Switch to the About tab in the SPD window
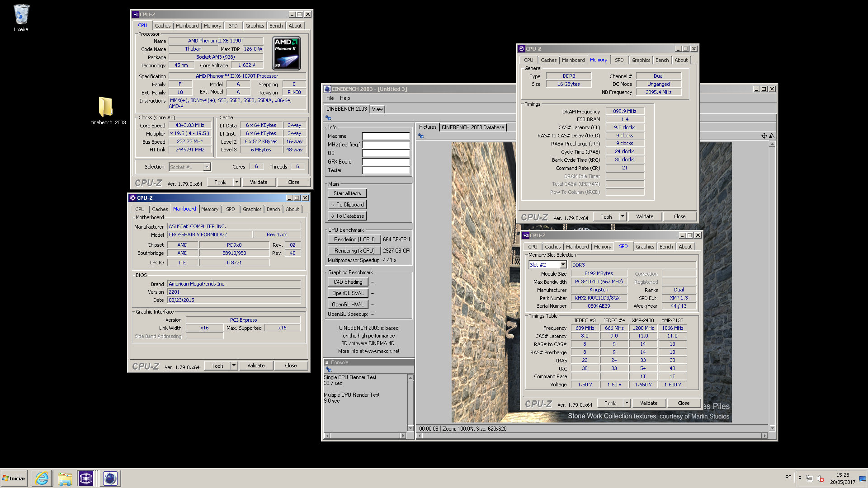The image size is (868, 488). click(685, 247)
